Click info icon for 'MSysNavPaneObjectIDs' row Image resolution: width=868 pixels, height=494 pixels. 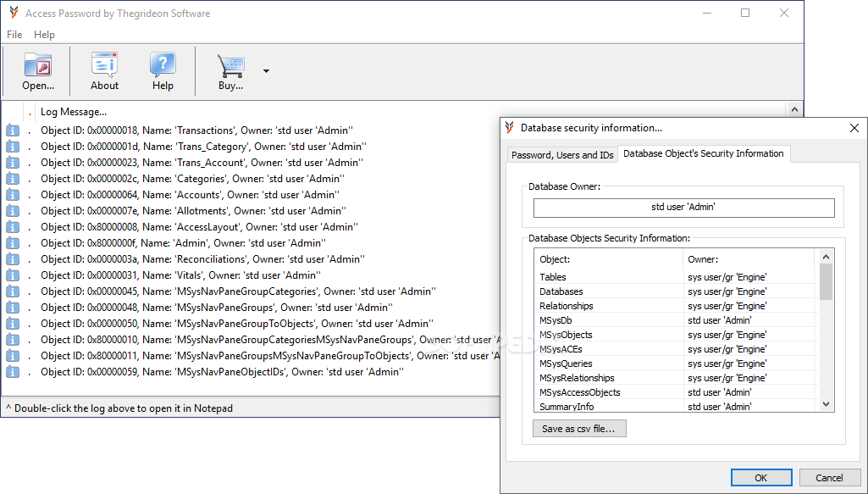13,372
